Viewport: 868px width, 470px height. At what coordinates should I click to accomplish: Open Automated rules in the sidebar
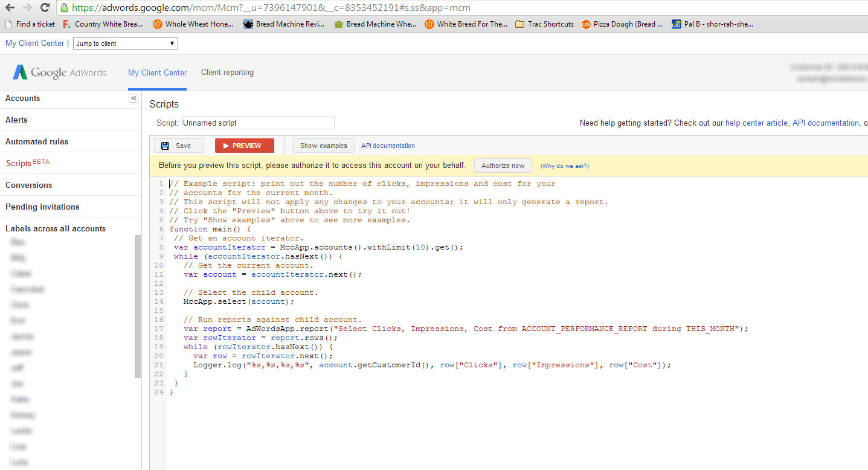(37, 141)
